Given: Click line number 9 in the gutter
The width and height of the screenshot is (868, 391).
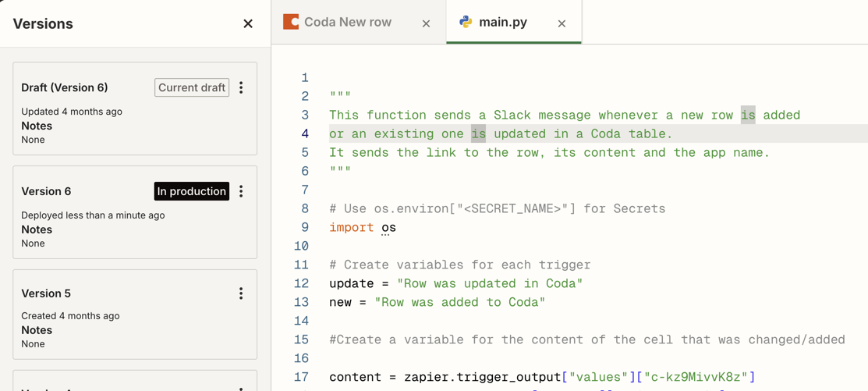Looking at the screenshot, I should point(304,227).
